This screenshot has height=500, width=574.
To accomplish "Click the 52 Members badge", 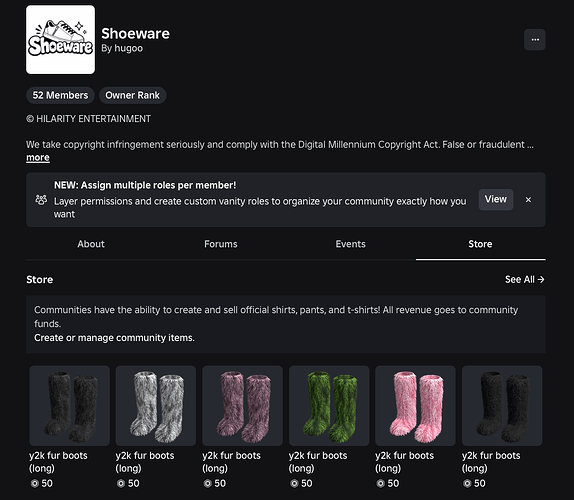I will [60, 95].
